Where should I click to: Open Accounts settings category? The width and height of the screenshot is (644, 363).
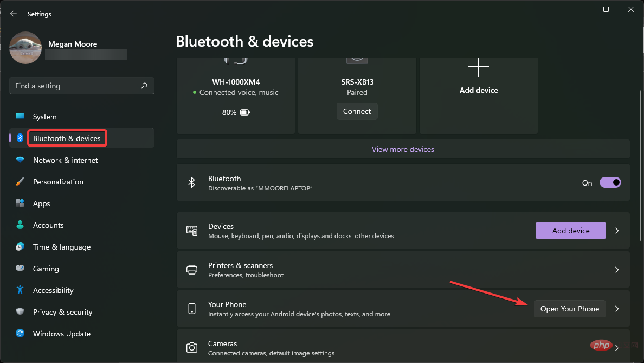(82, 225)
